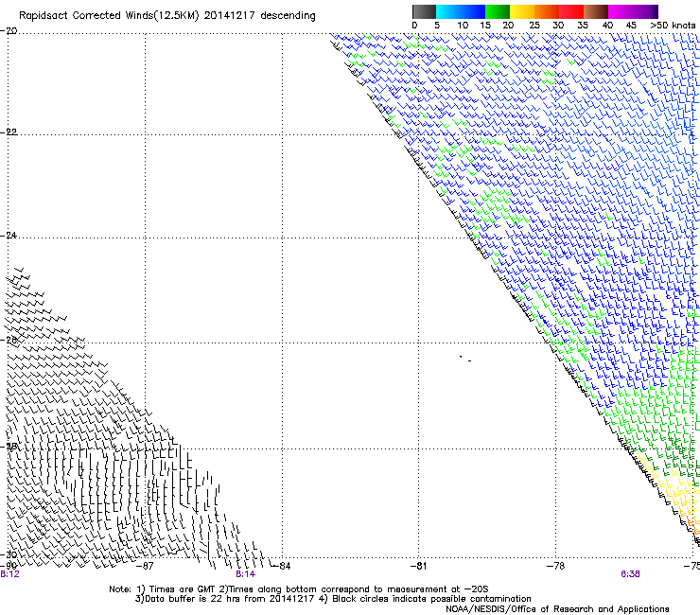Click the -87 longitude axis label
This screenshot has height=615, width=700.
145,566
